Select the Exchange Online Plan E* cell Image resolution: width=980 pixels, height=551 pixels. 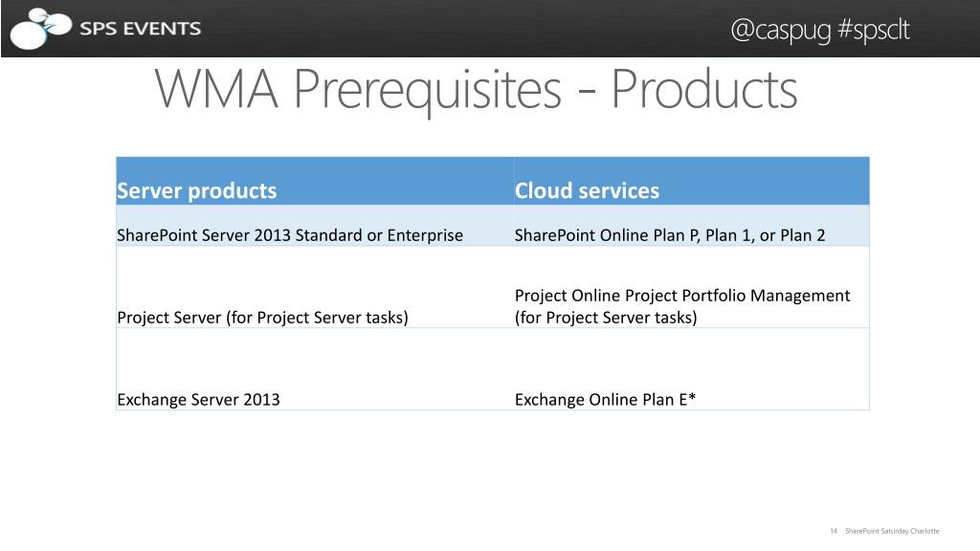point(605,400)
